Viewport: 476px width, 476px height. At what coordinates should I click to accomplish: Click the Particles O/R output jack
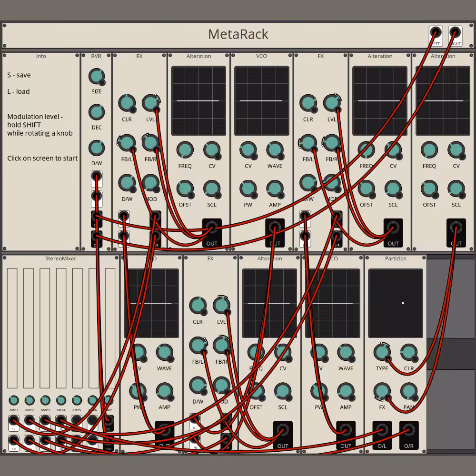[x=408, y=430]
